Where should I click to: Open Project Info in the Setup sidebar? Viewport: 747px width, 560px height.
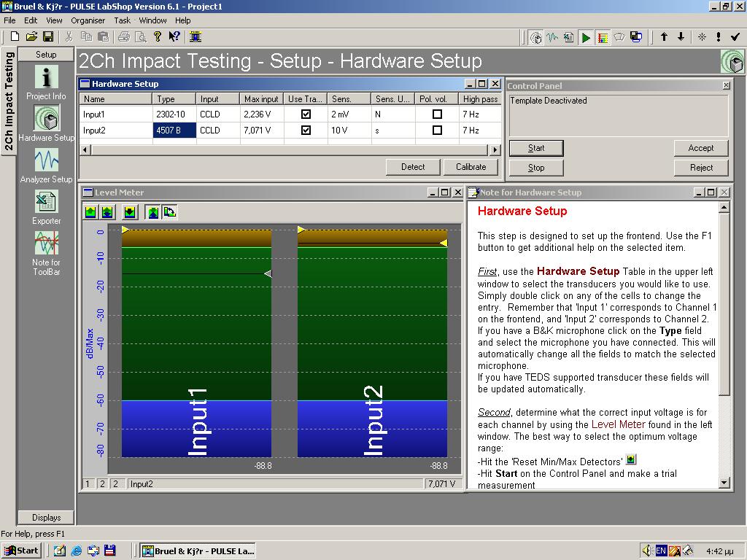[x=46, y=82]
